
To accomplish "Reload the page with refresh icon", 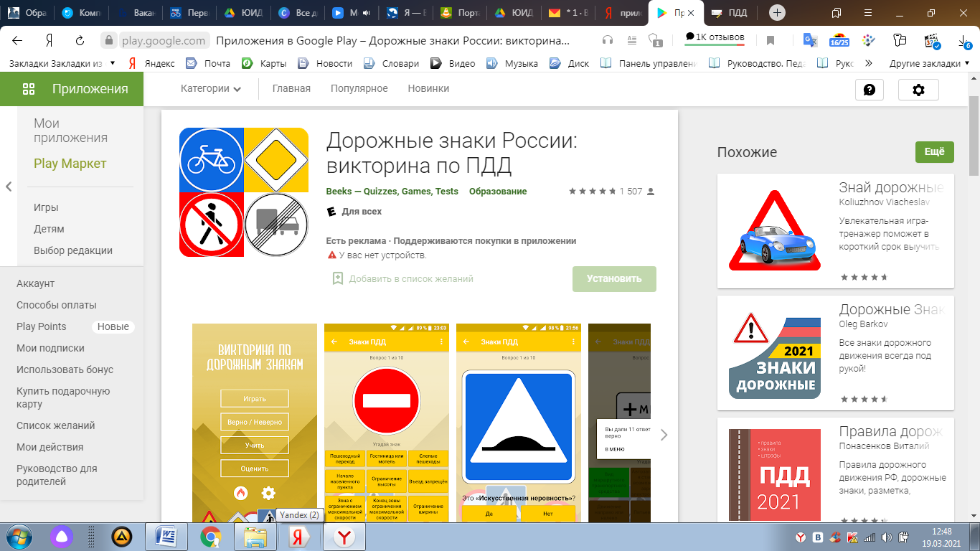I will click(80, 40).
